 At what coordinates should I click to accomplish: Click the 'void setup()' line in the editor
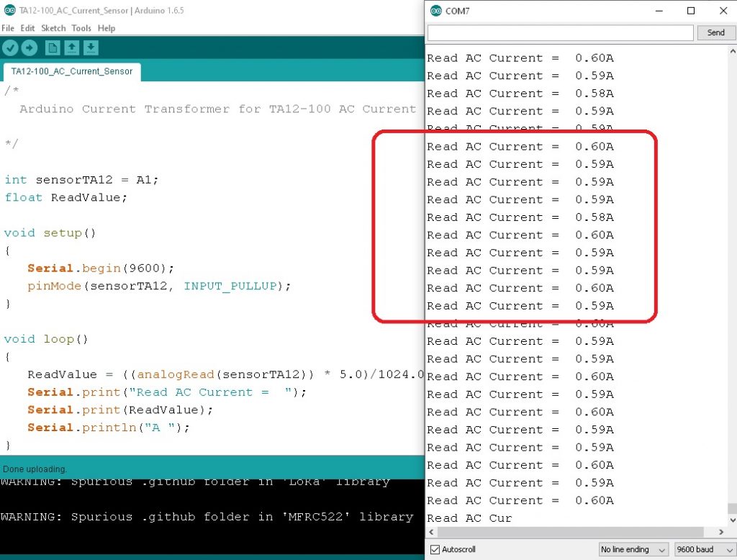click(x=50, y=232)
